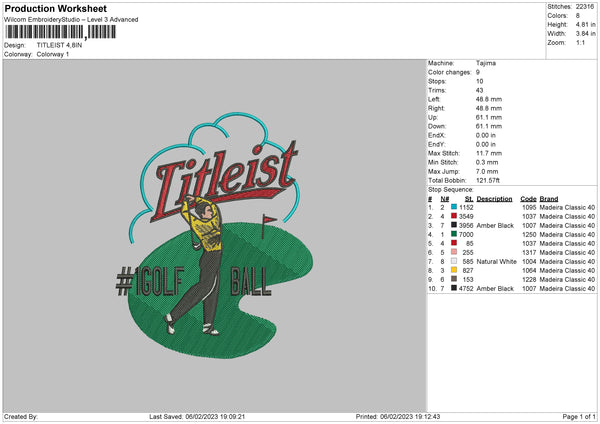Click the green swatch for code 1250
600x424 pixels.
(454, 234)
